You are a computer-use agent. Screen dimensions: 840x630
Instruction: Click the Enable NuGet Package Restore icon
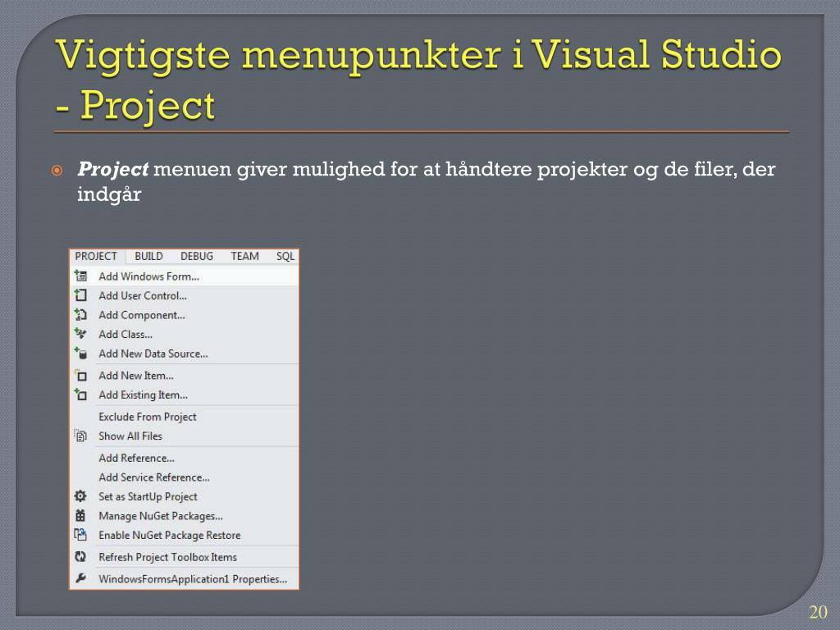[80, 535]
